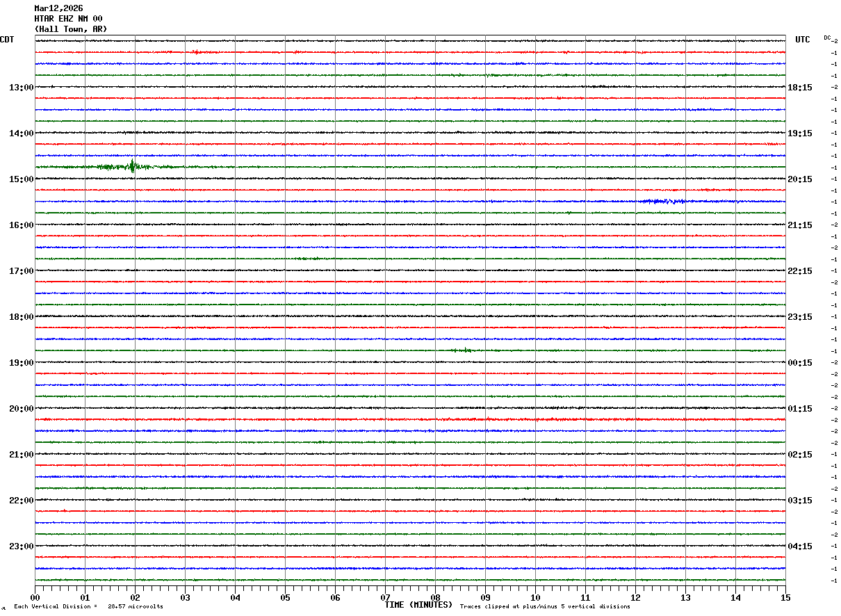Click the Traces clipped at plus/minus note
The height and width of the screenshot is (616, 841).
click(546, 606)
